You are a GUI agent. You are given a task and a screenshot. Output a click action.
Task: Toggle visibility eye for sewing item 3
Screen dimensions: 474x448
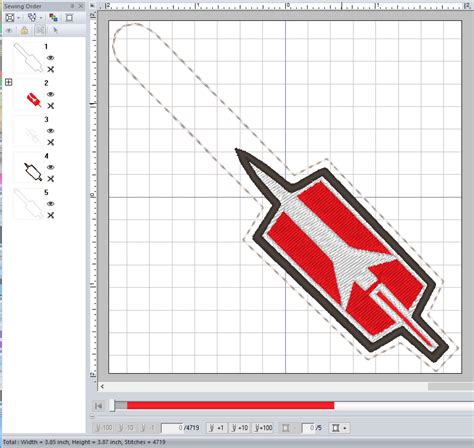coord(50,131)
